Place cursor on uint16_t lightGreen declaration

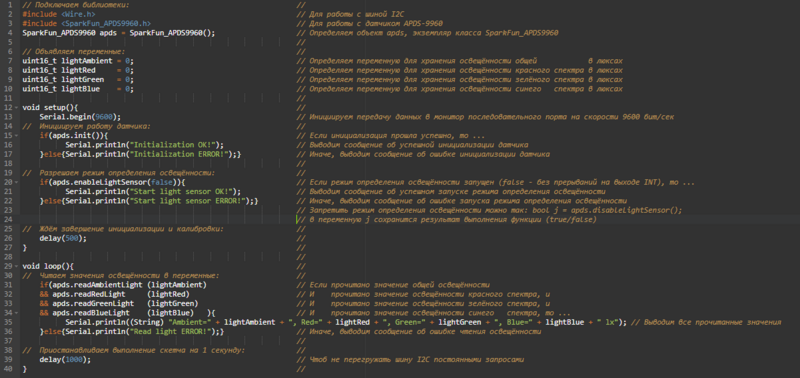click(78, 80)
